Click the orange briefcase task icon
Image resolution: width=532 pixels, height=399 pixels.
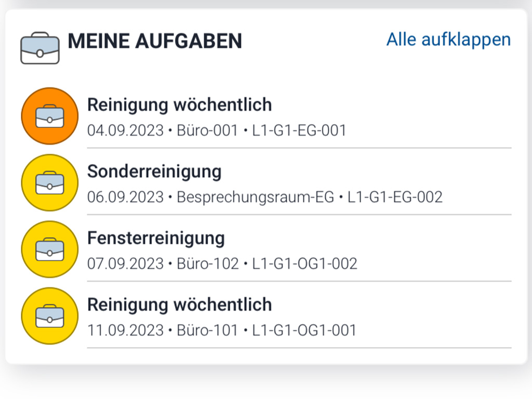[x=49, y=116]
